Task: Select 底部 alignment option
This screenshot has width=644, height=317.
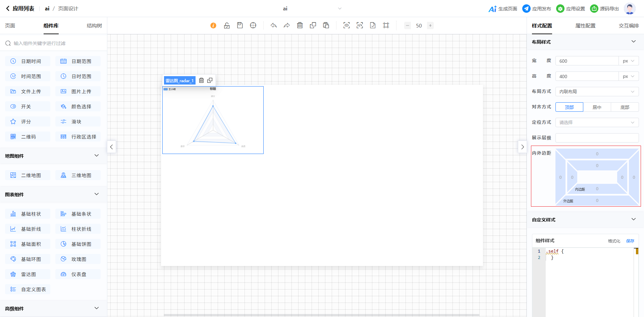Action: click(x=625, y=107)
